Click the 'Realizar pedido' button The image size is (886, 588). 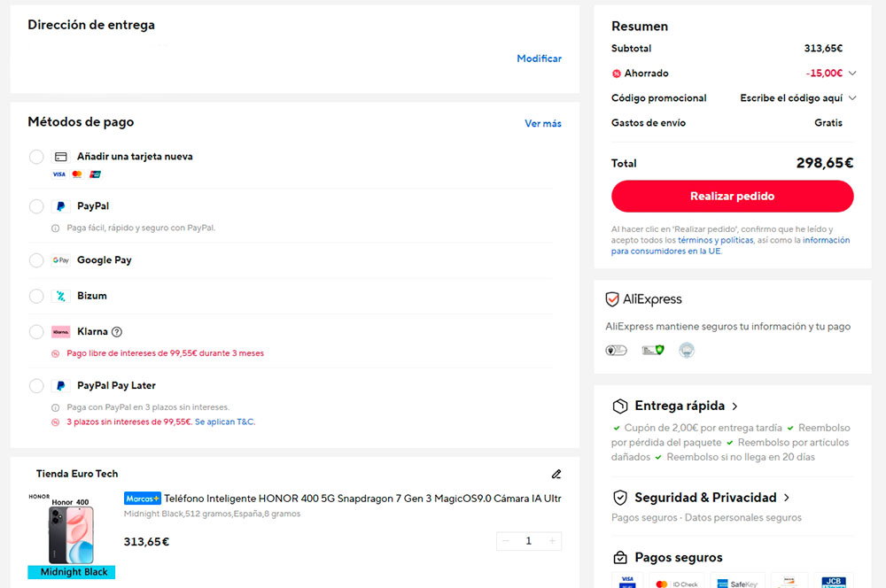coord(733,196)
